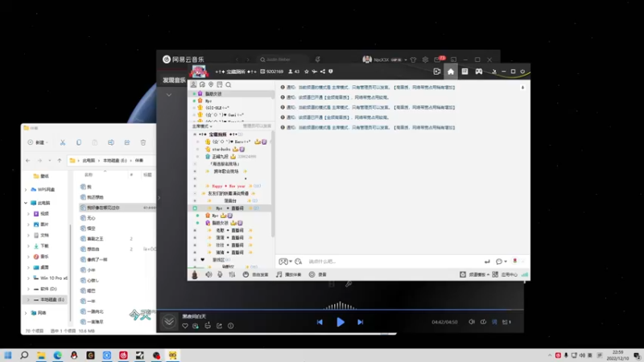Select the Happy New Year sub-channel
The height and width of the screenshot is (362, 644).
230,186
